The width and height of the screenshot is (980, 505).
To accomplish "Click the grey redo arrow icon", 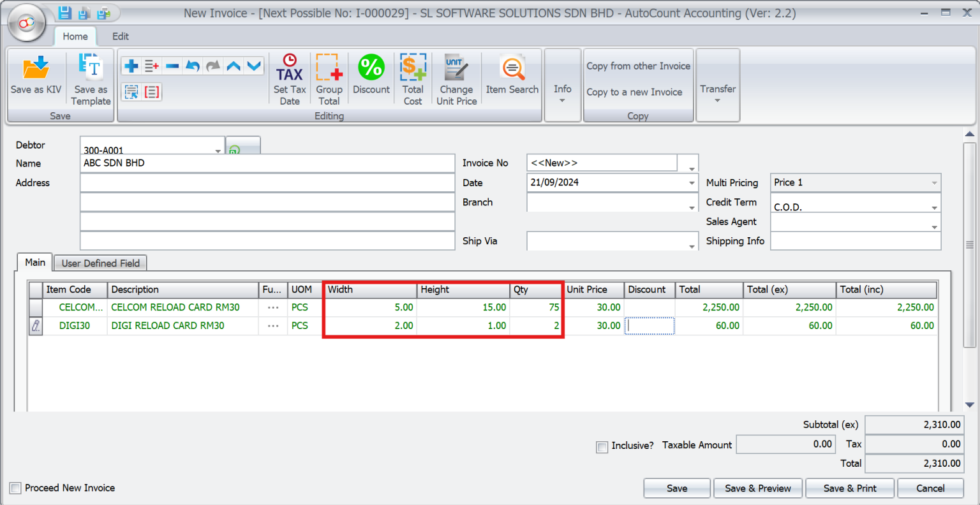I will 213,66.
